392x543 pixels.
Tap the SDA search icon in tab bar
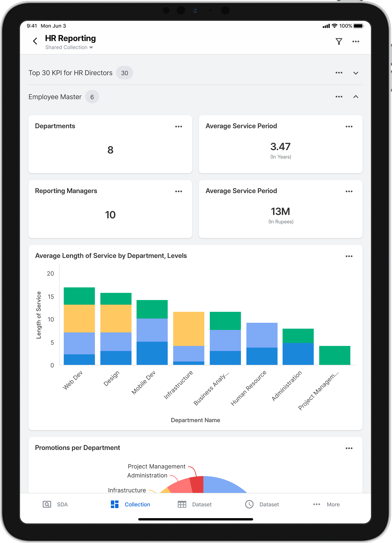(47, 504)
